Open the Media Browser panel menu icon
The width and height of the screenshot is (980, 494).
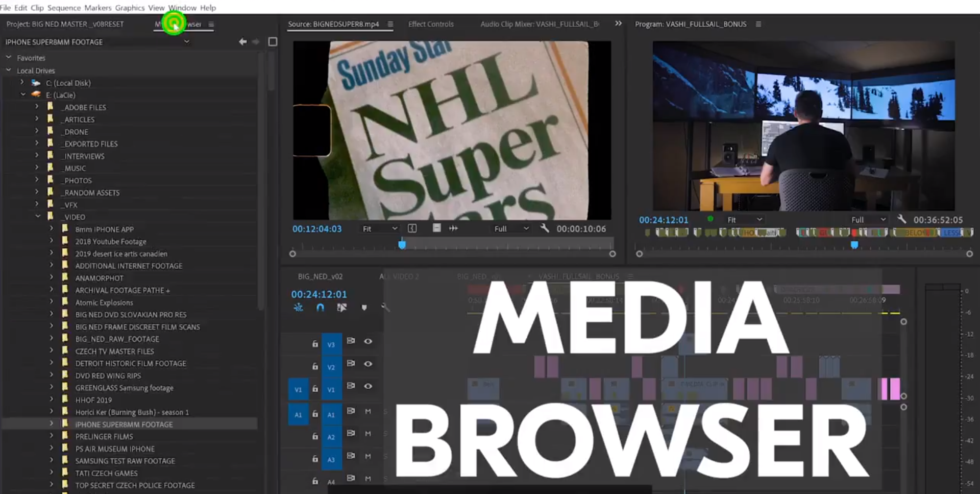pyautogui.click(x=211, y=24)
